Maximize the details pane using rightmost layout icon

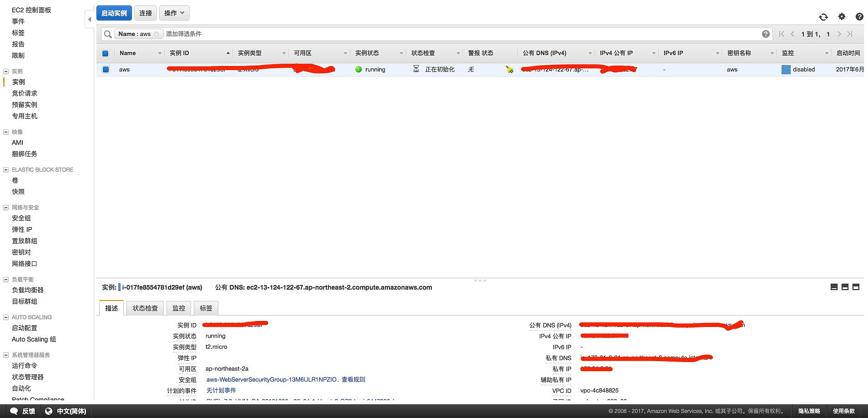tap(856, 287)
